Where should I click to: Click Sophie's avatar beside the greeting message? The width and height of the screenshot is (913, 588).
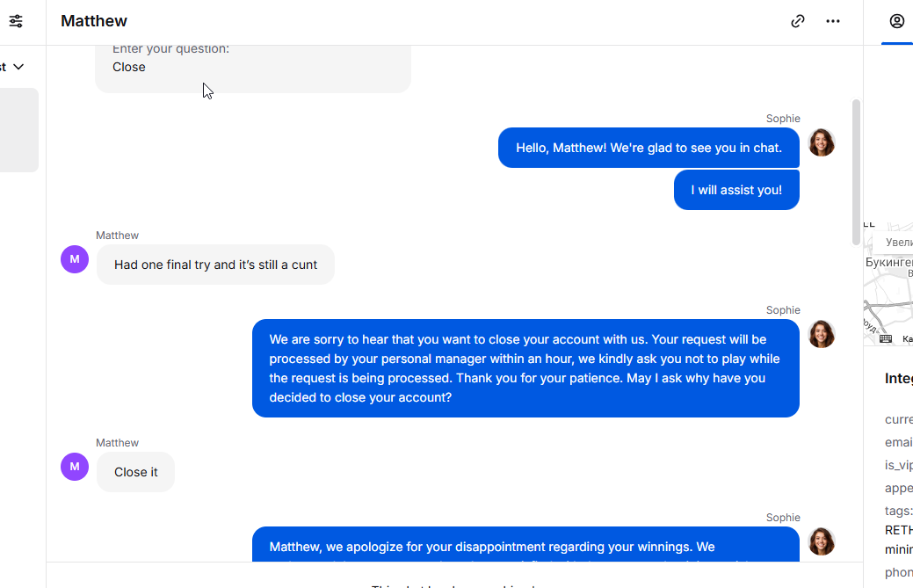click(x=822, y=142)
